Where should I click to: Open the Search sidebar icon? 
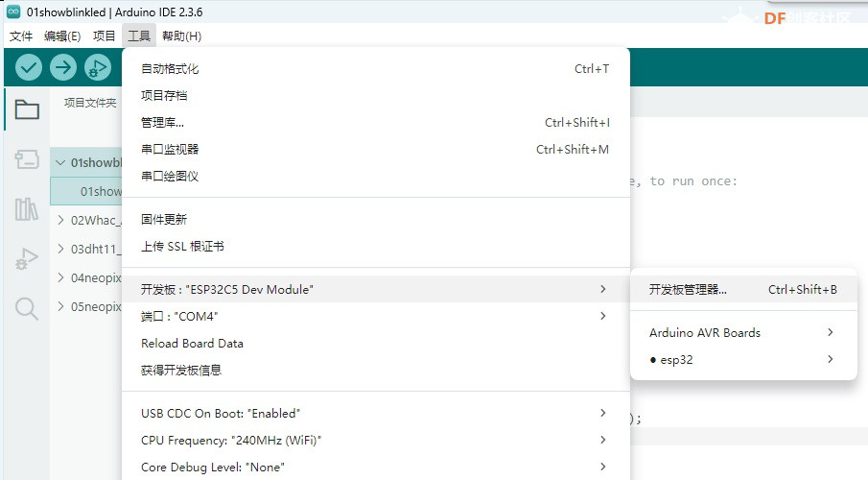click(x=27, y=308)
